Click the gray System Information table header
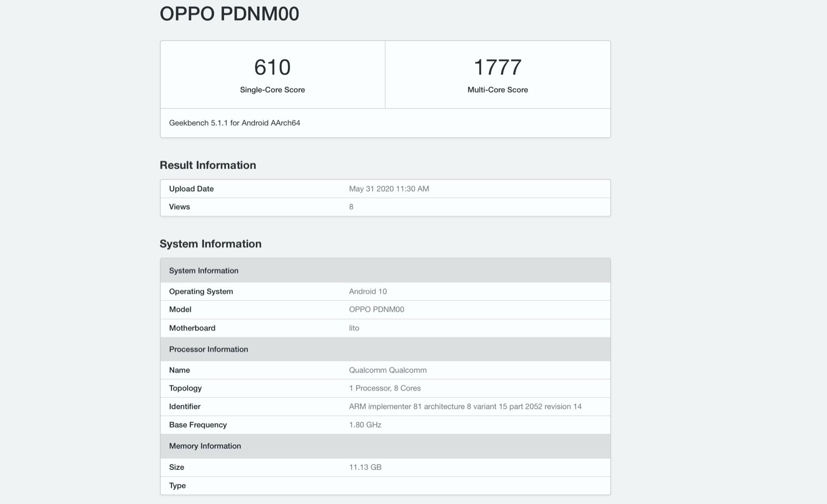Viewport: 827px width, 504px height. (x=204, y=270)
